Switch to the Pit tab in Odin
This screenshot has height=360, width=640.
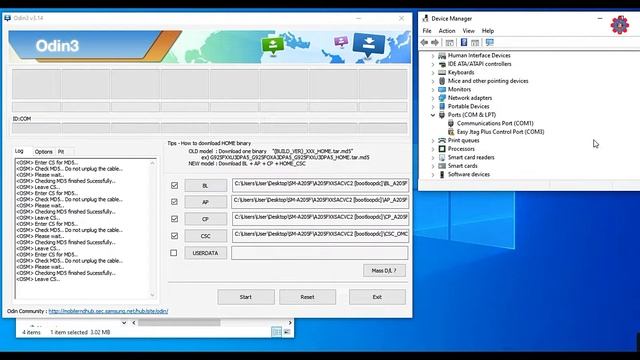pyautogui.click(x=61, y=151)
